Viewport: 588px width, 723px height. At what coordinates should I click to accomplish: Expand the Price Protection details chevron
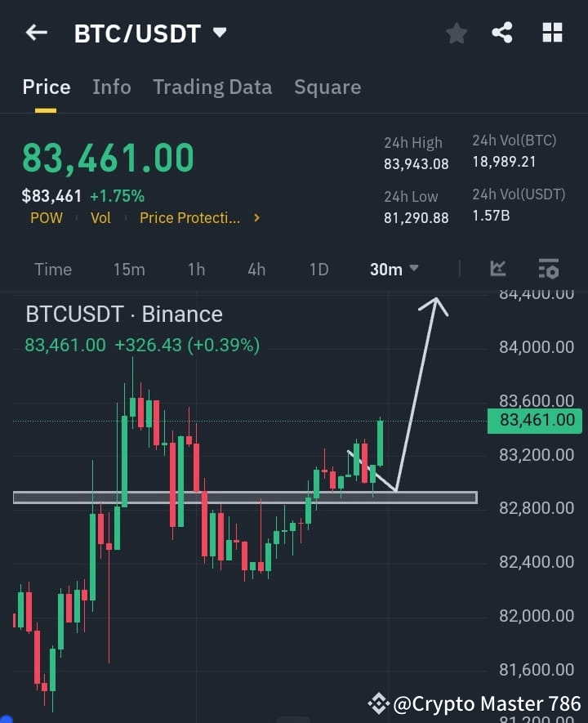pyautogui.click(x=256, y=218)
